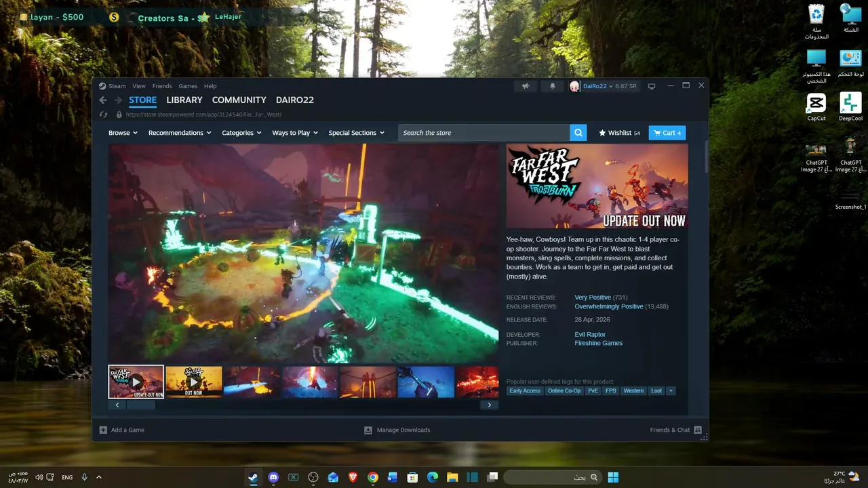The width and height of the screenshot is (868, 488).
Task: Click the padlock icon beside the URL
Action: [119, 115]
